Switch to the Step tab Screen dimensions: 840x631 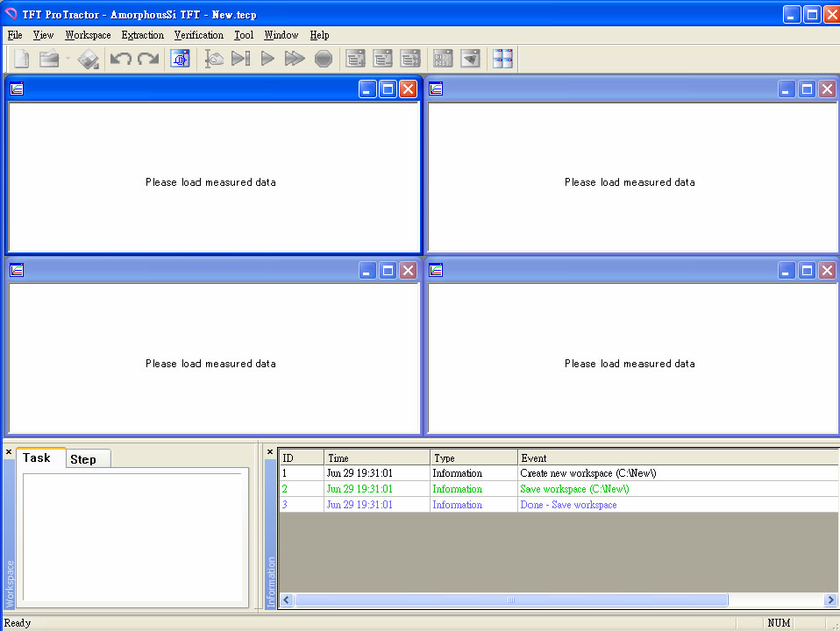[83, 459]
